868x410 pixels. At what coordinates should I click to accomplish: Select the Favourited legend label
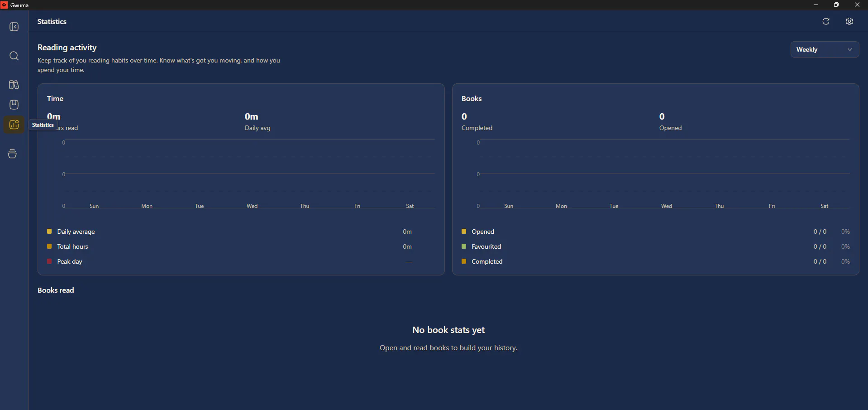point(486,246)
